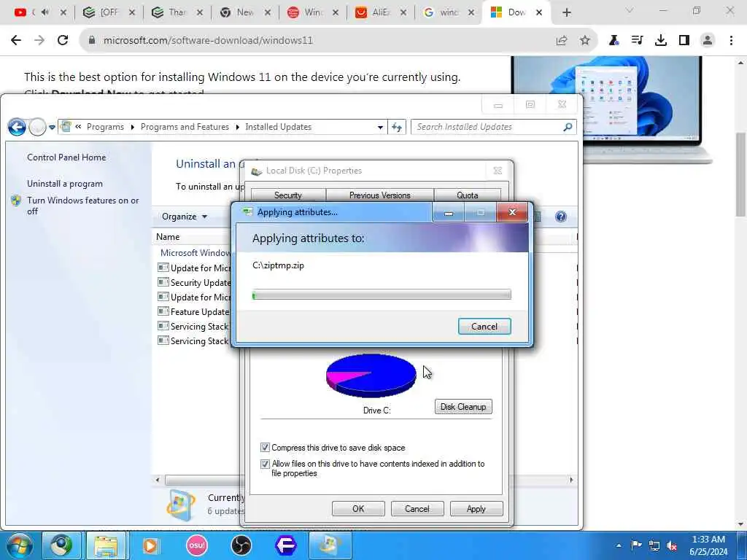Open Turn Windows features on or off
The height and width of the screenshot is (560, 747).
pos(83,206)
